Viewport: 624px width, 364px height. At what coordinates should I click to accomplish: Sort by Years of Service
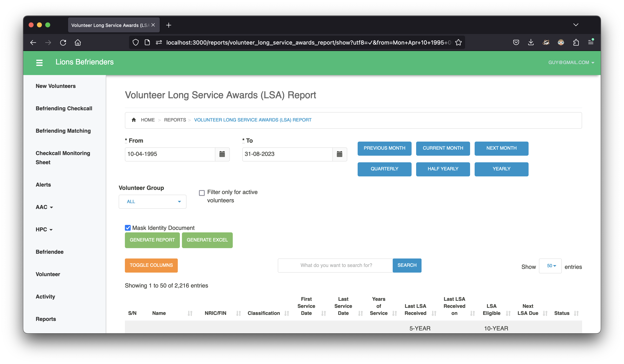394,313
